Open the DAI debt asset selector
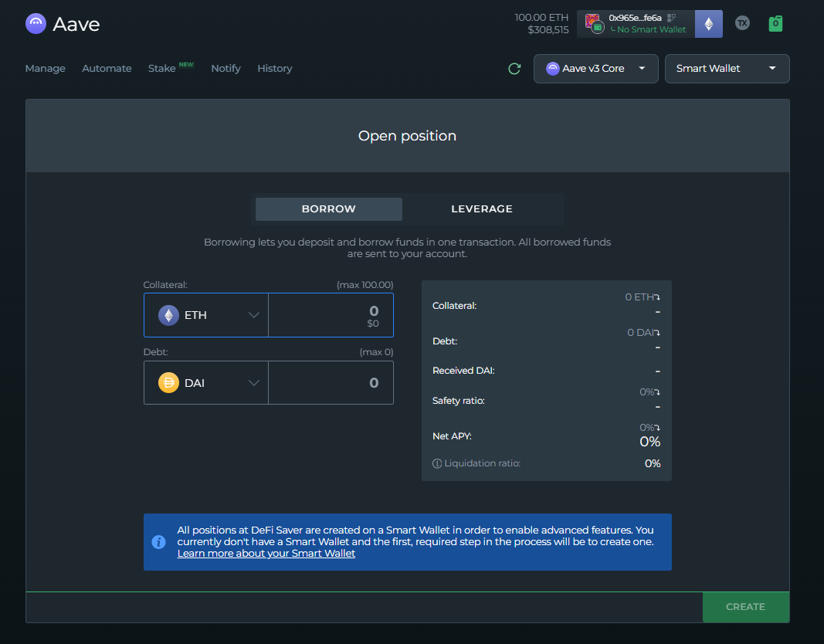Viewport: 824px width, 644px height. pos(206,383)
